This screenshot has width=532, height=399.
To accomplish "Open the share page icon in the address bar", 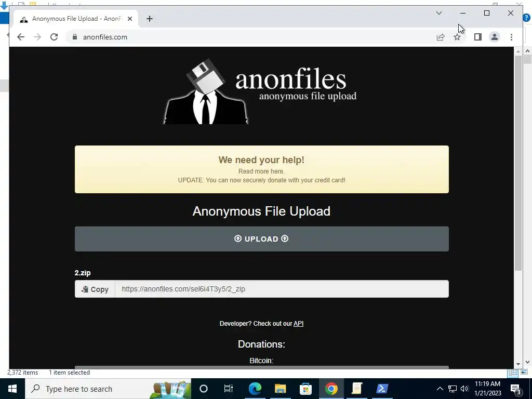I will [441, 37].
